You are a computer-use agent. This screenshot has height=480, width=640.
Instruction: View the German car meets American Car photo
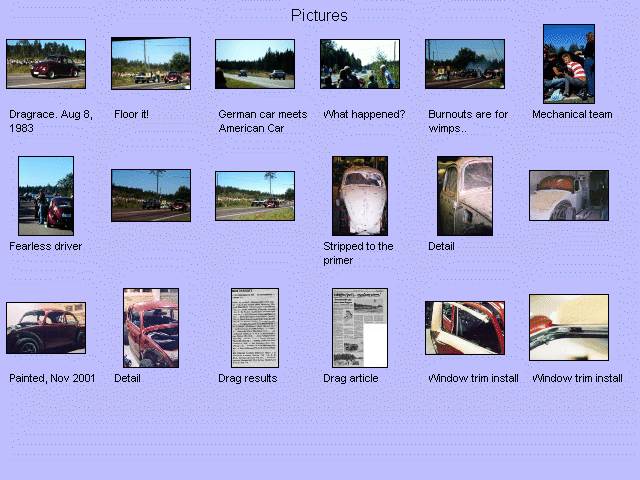[x=255, y=64]
